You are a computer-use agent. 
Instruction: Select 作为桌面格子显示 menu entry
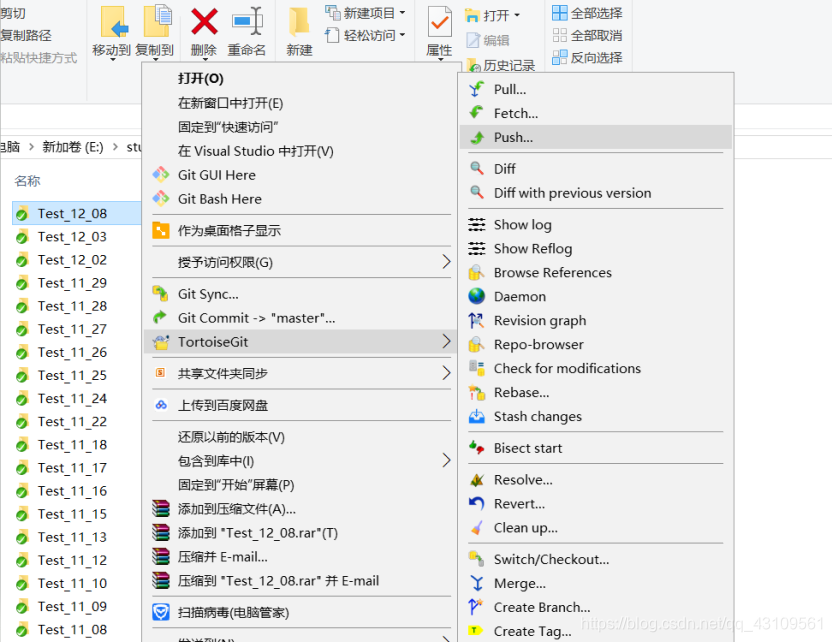coord(301,230)
